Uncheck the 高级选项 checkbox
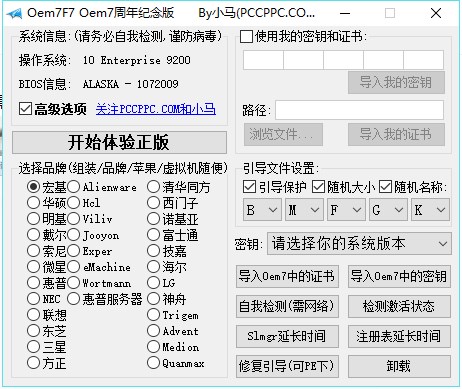Viewport: 462px width, 389px height. 26,109
